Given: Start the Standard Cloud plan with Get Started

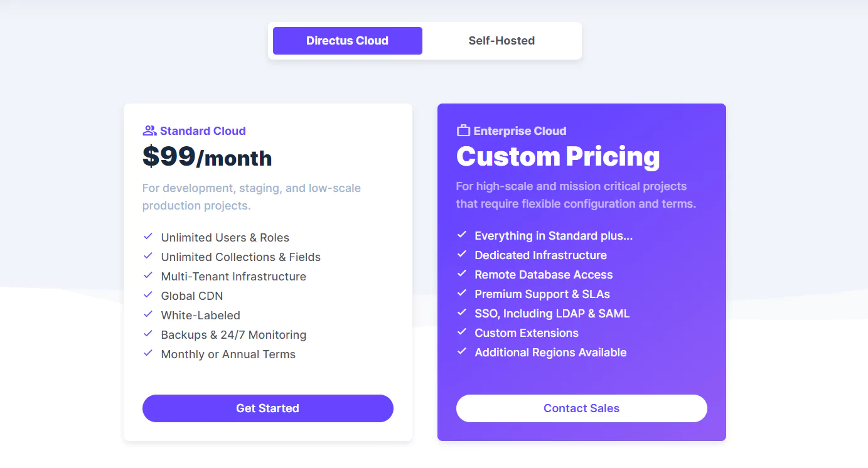Looking at the screenshot, I should pyautogui.click(x=268, y=408).
